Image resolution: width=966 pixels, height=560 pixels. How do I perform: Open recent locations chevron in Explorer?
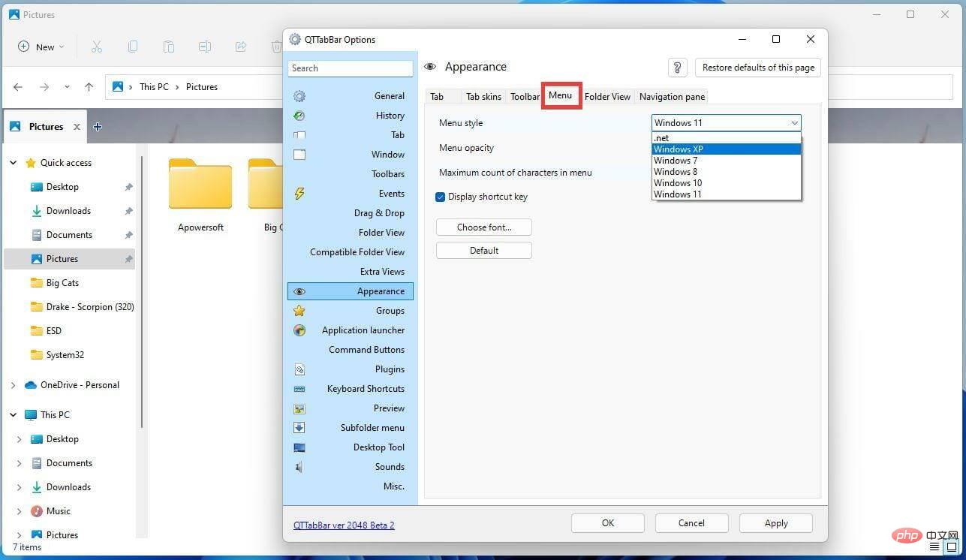(67, 87)
